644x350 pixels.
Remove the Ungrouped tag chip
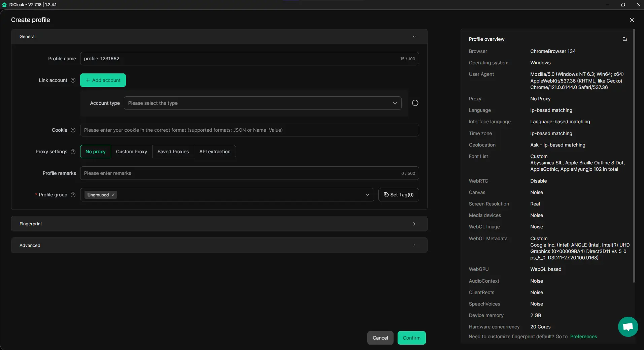coord(113,195)
